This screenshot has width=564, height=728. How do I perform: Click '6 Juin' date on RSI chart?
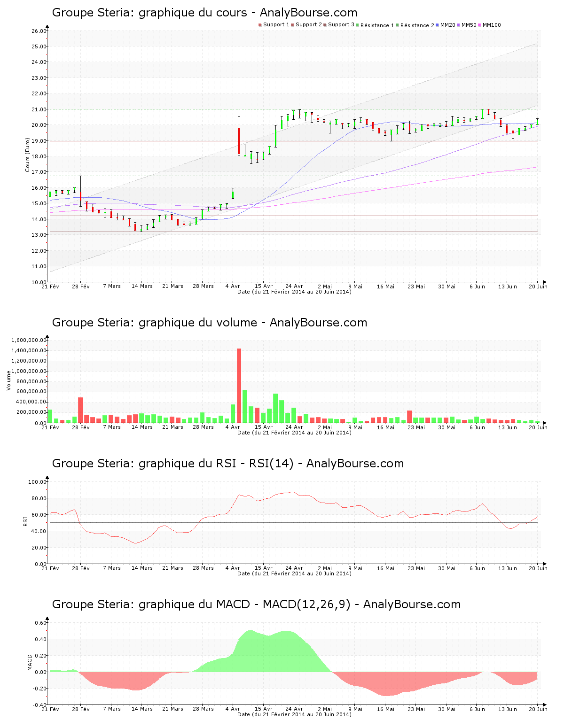477,568
